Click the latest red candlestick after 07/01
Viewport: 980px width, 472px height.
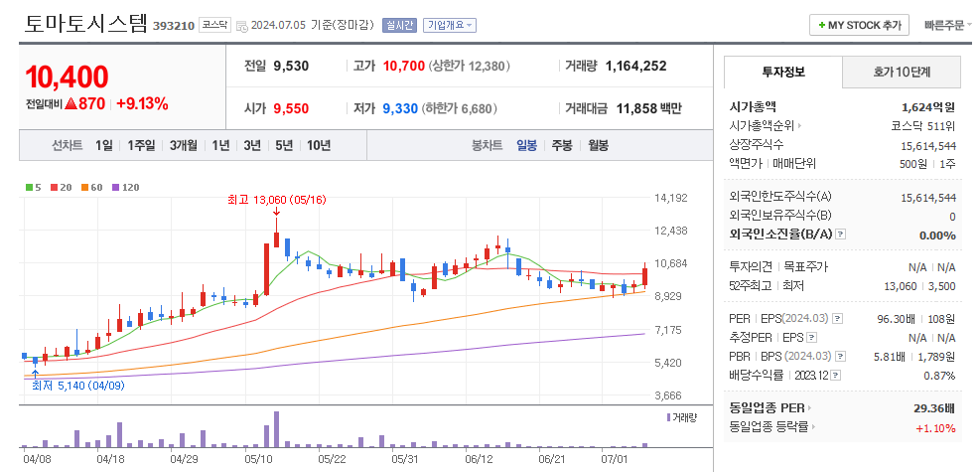(x=644, y=276)
